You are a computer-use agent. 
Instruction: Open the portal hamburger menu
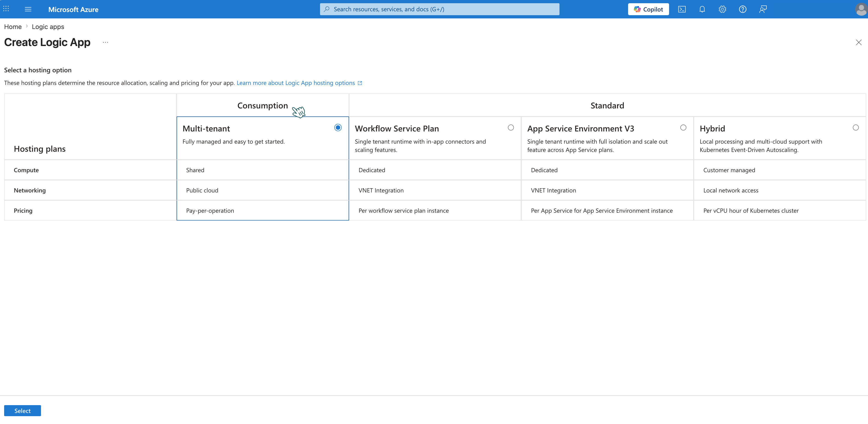point(28,9)
